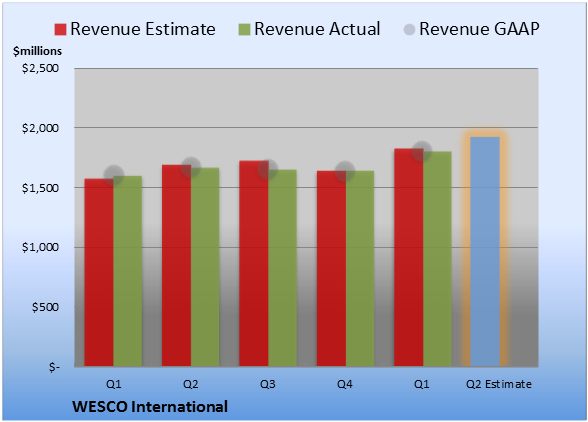Select the "Revenue Estimate" legend label
The height and width of the screenshot is (422, 588).
(x=143, y=29)
